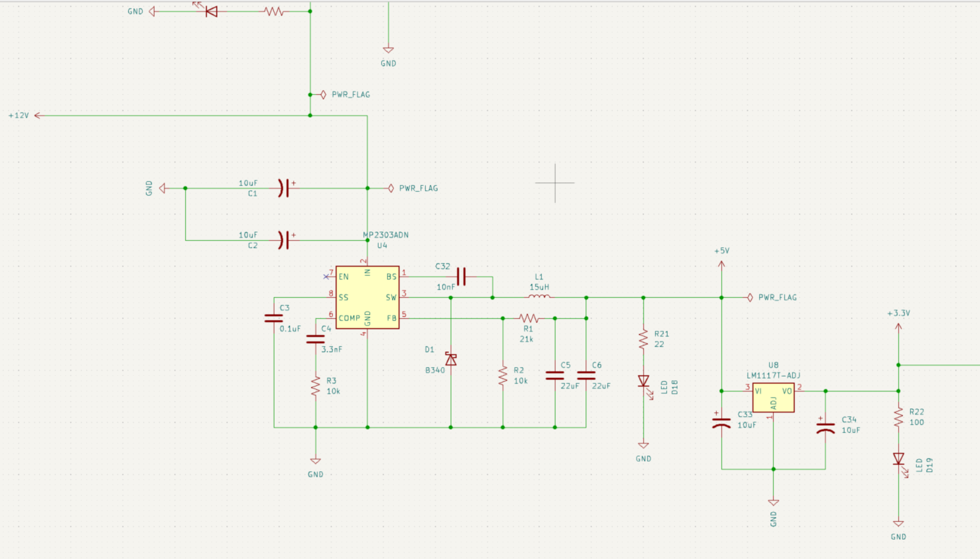Click the D1 B340 Schottky diode symbol
Viewport: 980px width, 559px height.
click(x=451, y=360)
